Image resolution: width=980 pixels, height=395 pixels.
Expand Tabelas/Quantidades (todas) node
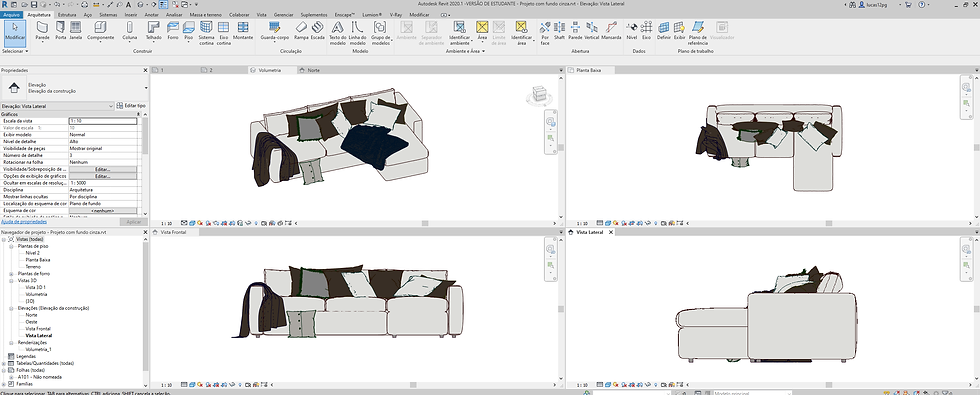coord(4,363)
